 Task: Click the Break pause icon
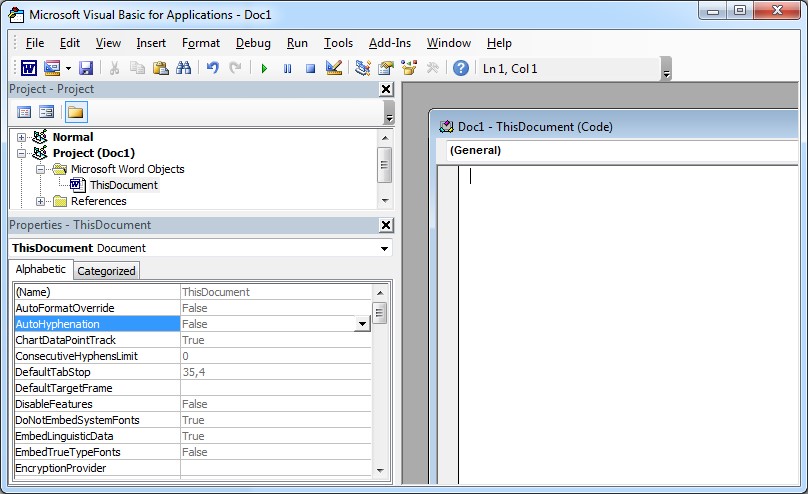288,68
